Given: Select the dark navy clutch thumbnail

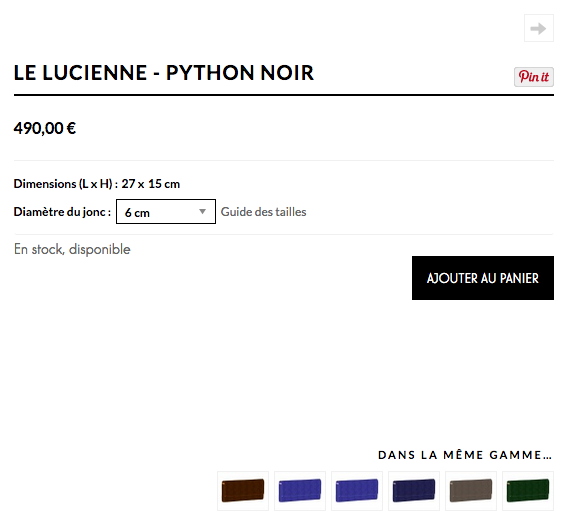Looking at the screenshot, I should tap(414, 491).
